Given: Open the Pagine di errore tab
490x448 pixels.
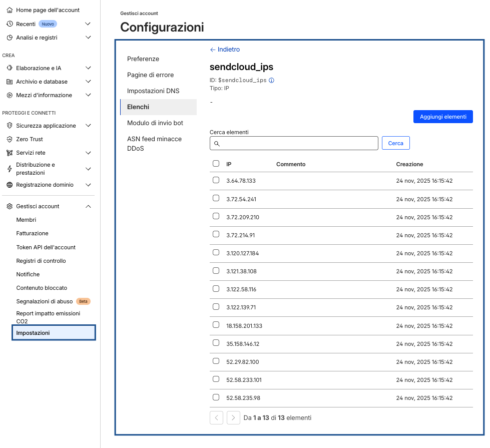Looking at the screenshot, I should click(159, 75).
